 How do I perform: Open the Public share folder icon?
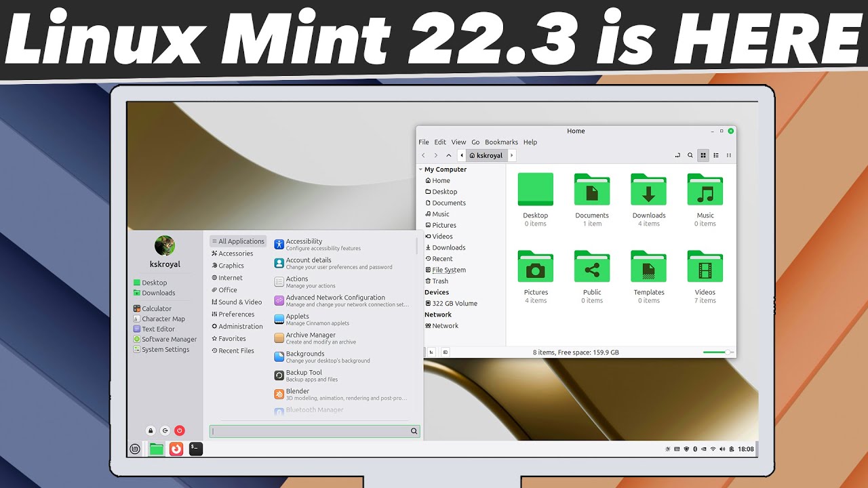(592, 266)
